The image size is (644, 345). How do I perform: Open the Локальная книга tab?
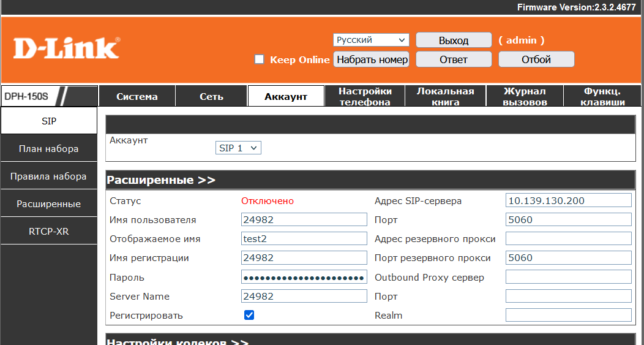(x=445, y=96)
